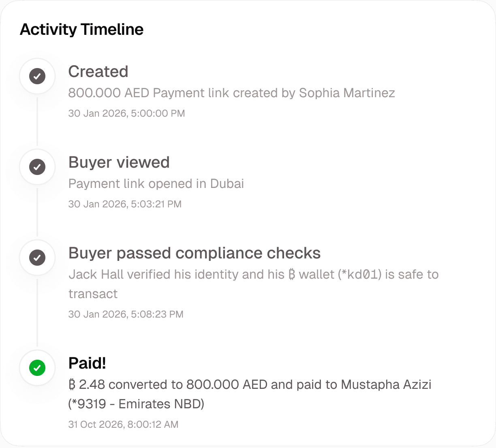Click the green Paid checkmark icon
Viewport: 496px width, 448px height.
pos(37,368)
